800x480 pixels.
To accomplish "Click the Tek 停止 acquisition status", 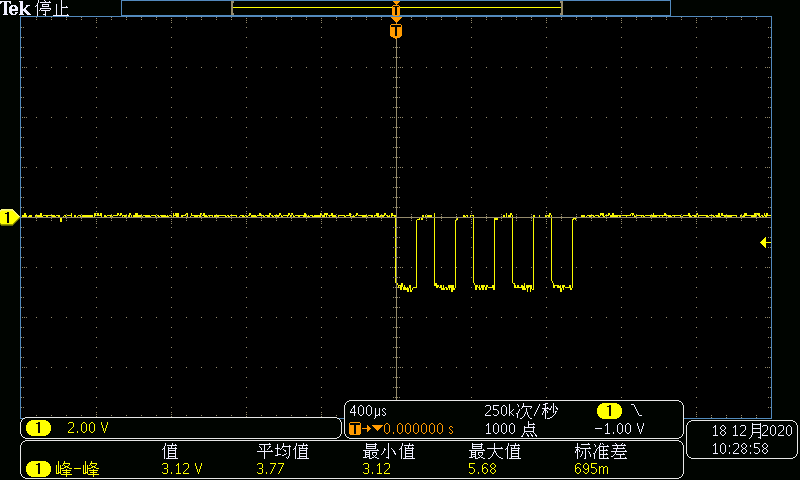I will [34, 9].
